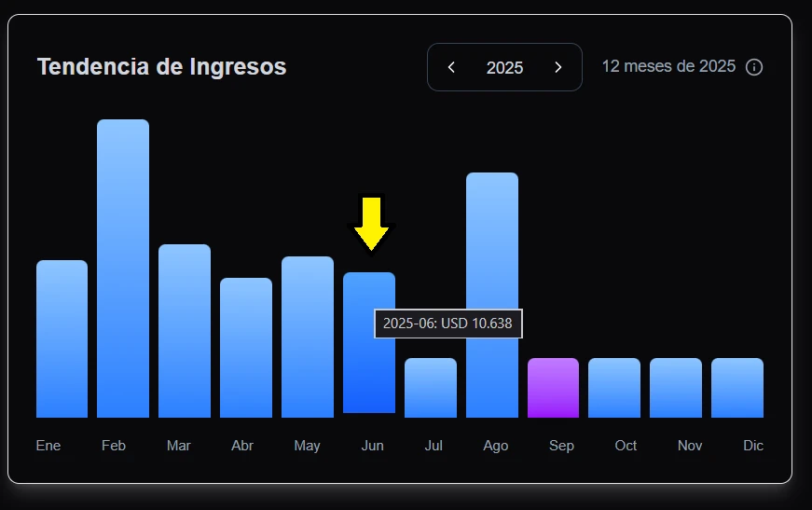
Task: Select the January bar in the chart
Action: [62, 338]
